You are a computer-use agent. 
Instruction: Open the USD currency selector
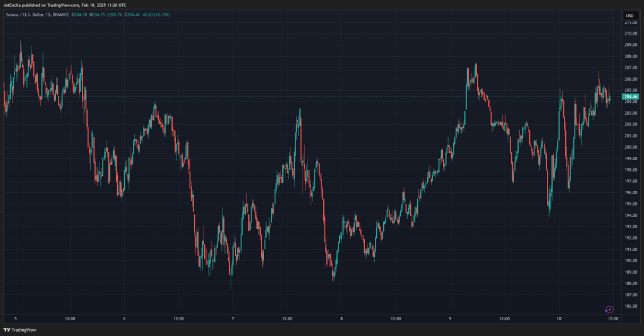(x=630, y=16)
